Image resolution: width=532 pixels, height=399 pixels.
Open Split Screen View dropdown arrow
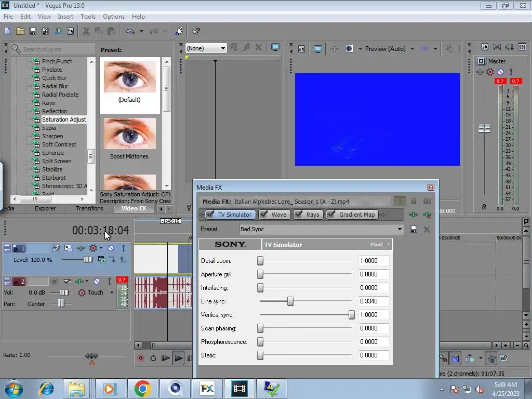pyautogui.click(x=360, y=49)
